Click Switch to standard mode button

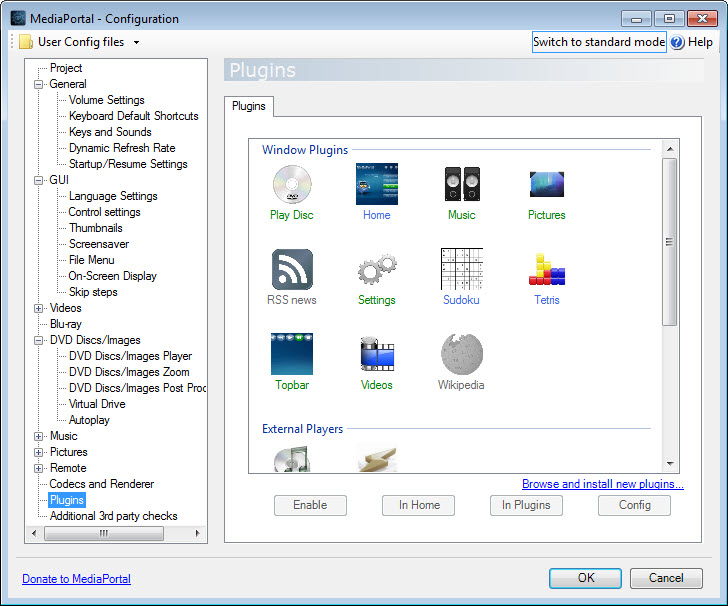tap(599, 42)
